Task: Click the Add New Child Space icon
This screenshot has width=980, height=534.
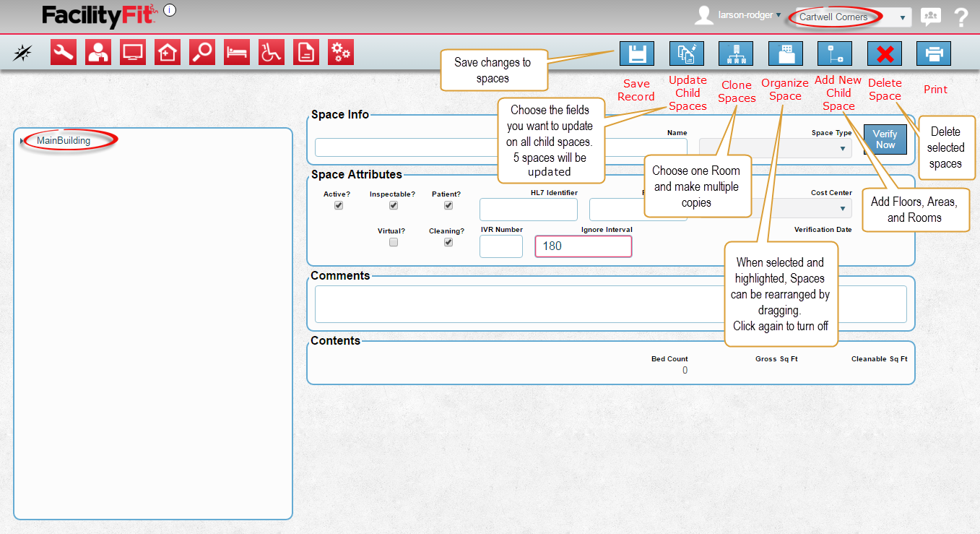Action: pos(834,54)
